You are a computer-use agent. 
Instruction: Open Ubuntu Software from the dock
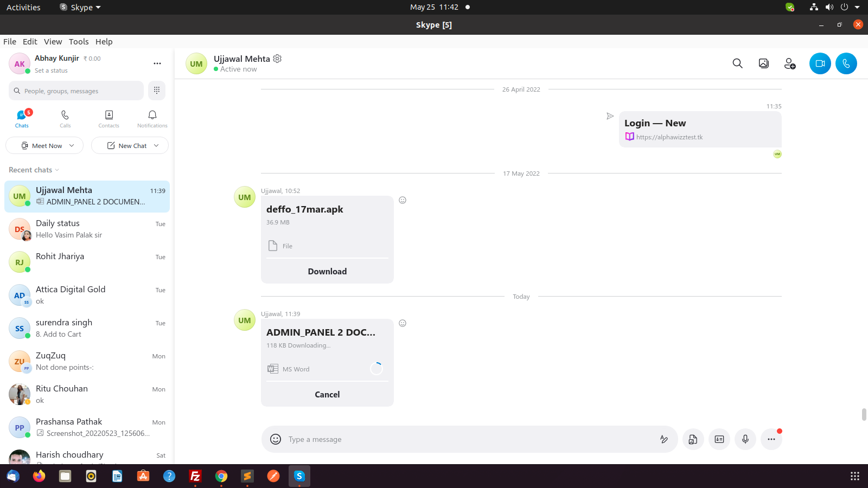click(x=143, y=476)
